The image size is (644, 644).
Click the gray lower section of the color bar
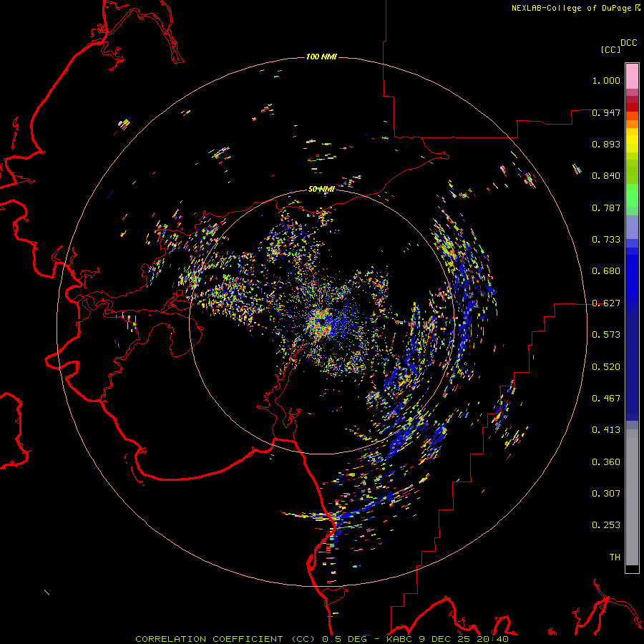point(632,497)
